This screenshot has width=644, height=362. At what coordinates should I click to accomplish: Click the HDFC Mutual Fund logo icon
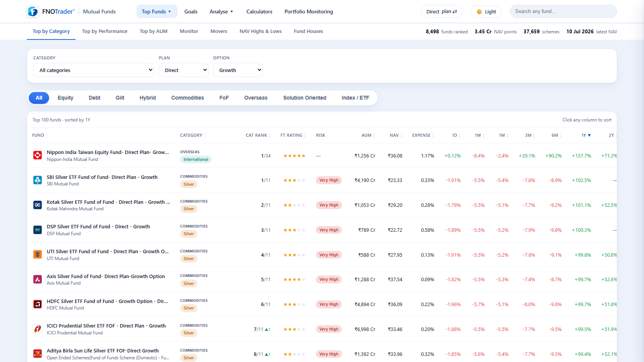[x=38, y=304]
